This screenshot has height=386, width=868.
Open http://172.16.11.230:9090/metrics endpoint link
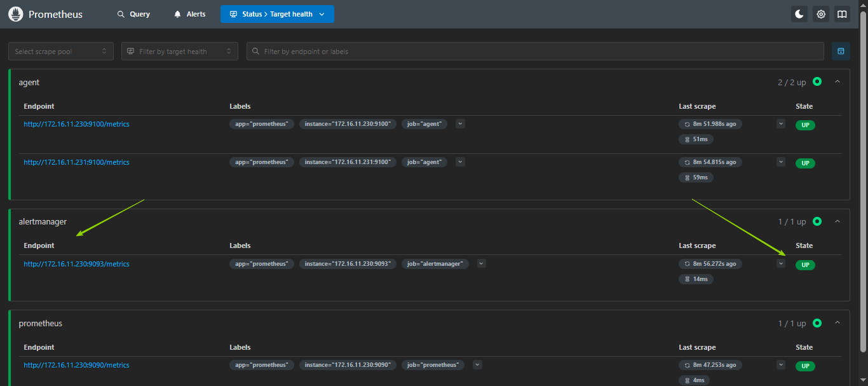(76, 365)
